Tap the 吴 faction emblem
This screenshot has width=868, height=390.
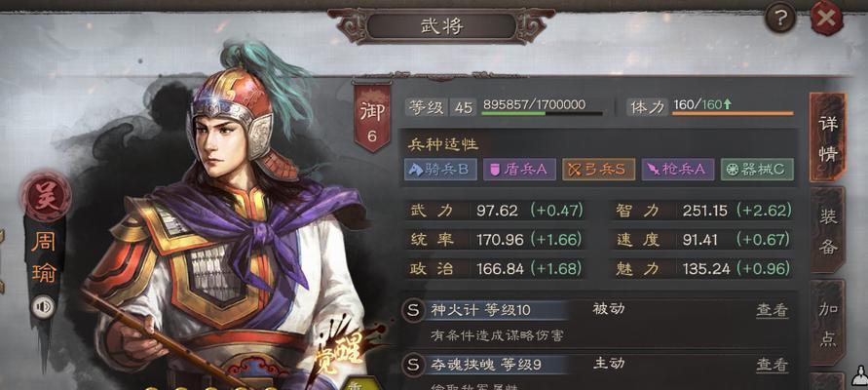[x=46, y=196]
